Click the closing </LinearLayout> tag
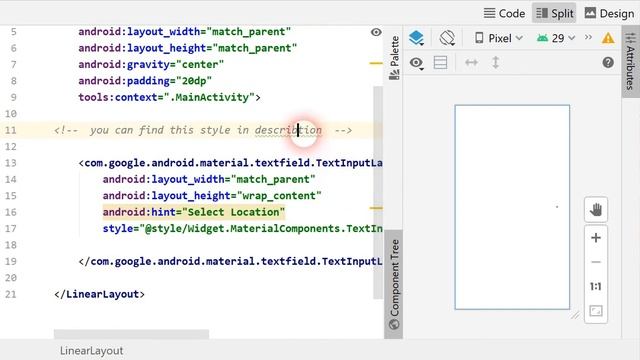This screenshot has height=360, width=640. tap(99, 294)
